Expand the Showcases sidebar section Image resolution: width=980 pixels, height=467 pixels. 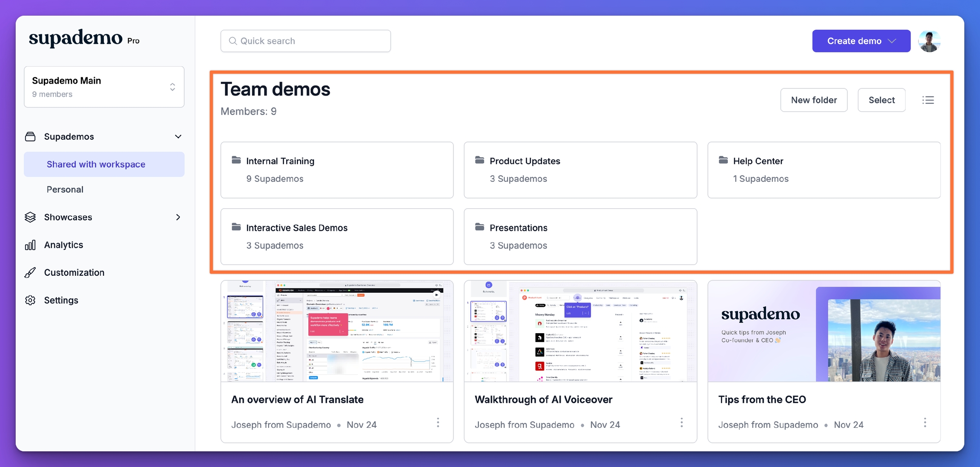coord(178,217)
